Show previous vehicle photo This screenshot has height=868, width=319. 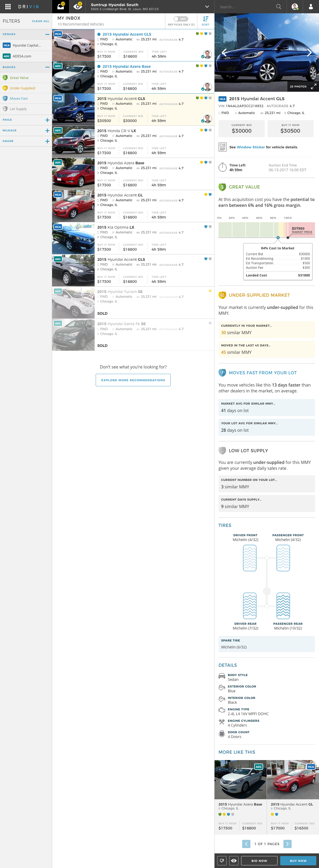pos(224,52)
